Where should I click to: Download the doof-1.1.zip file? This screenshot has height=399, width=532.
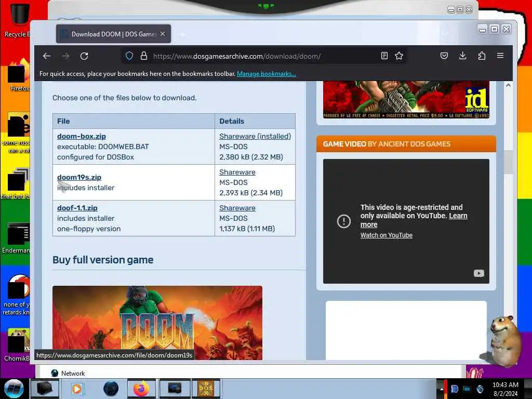[x=77, y=208]
